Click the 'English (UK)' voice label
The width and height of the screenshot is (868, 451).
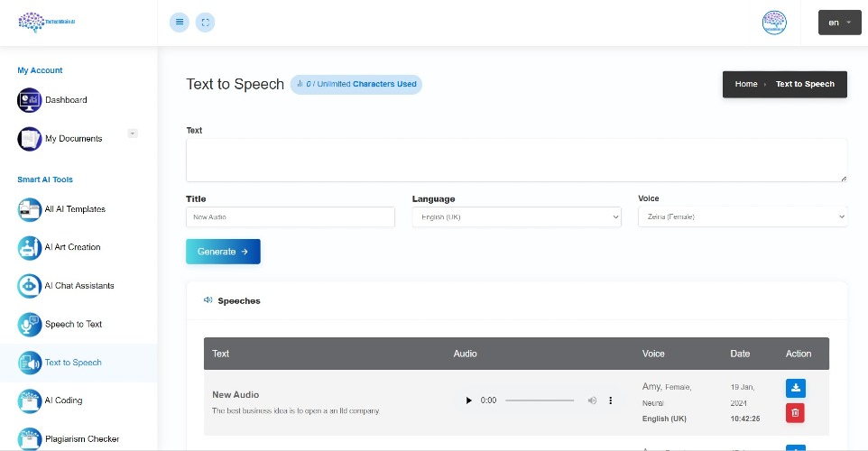click(664, 419)
